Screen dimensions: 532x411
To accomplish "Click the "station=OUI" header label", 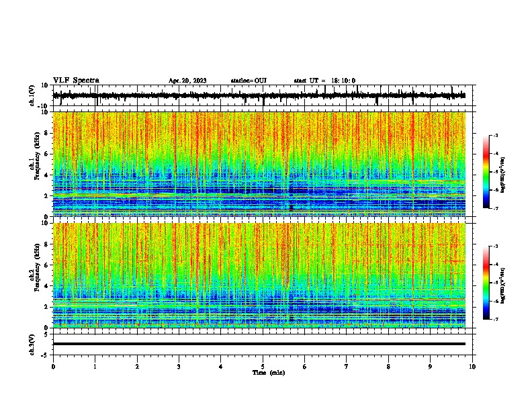I will click(x=249, y=81).
